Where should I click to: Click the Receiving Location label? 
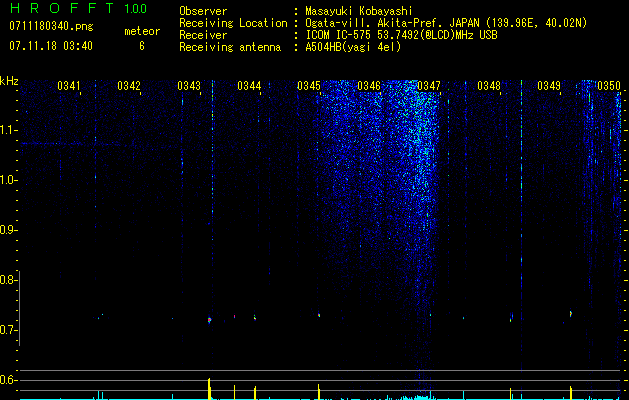point(233,23)
